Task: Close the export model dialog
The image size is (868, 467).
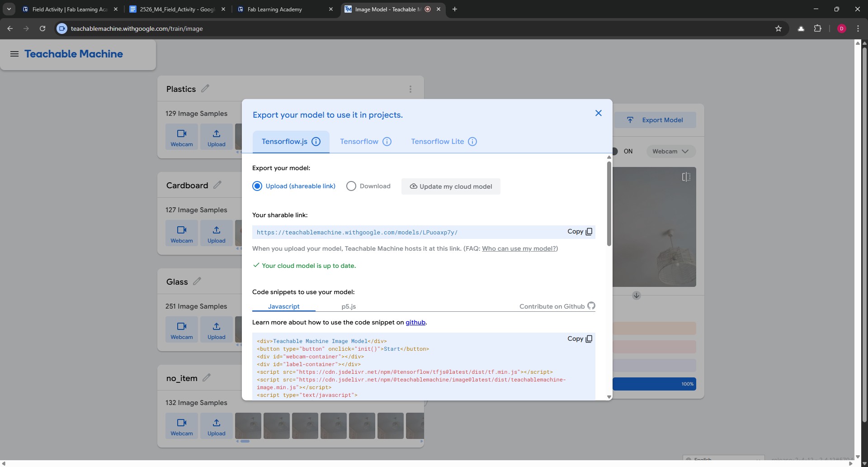Action: 598,113
